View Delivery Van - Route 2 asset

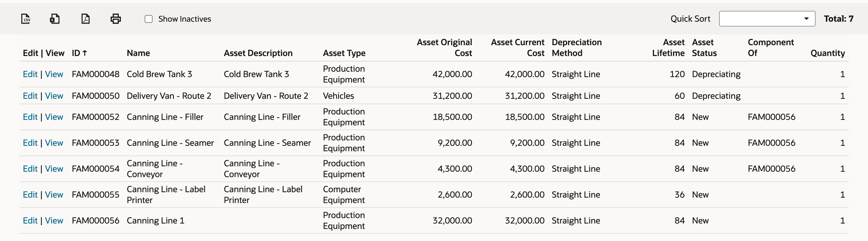54,96
